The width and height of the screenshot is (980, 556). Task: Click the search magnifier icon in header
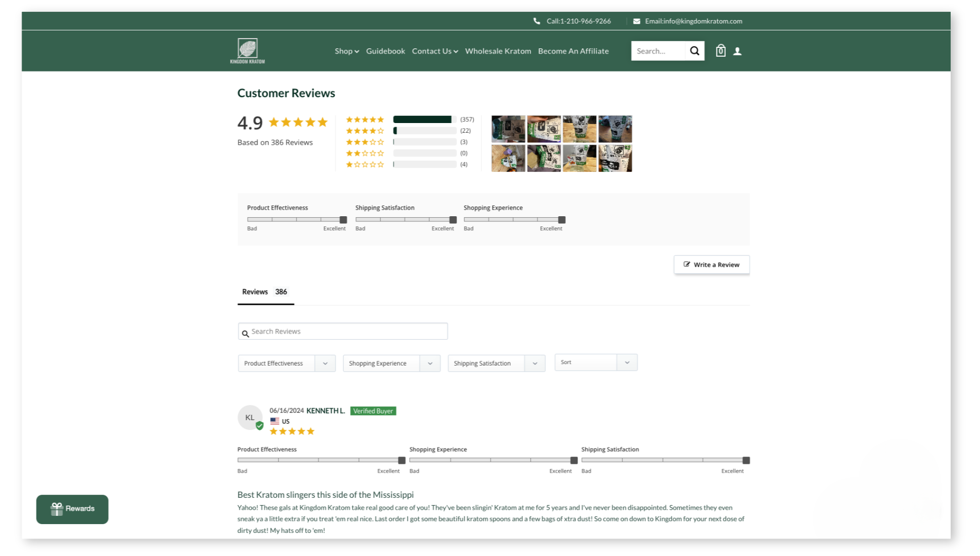(694, 51)
